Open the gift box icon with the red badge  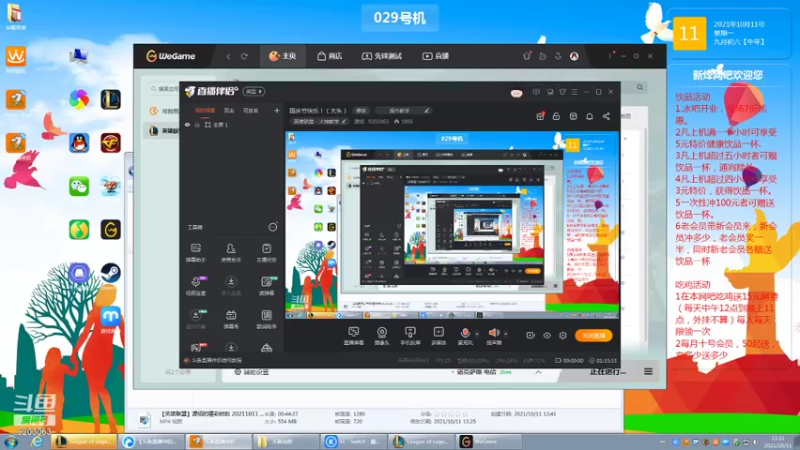pyautogui.click(x=540, y=116)
